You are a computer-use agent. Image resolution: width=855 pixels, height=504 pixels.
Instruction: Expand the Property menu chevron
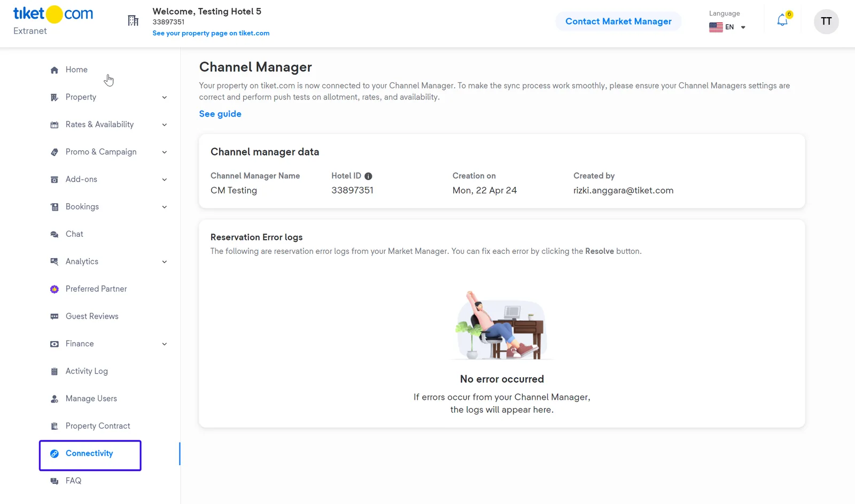point(165,97)
